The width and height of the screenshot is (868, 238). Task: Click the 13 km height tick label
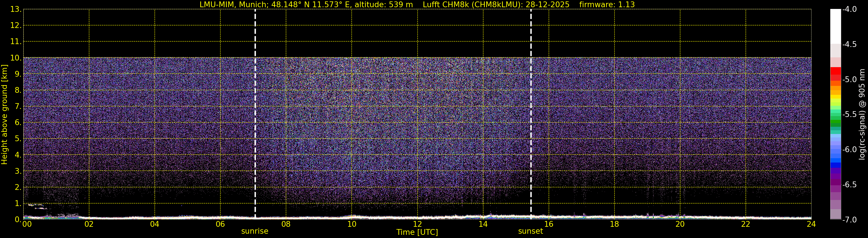coord(16,10)
